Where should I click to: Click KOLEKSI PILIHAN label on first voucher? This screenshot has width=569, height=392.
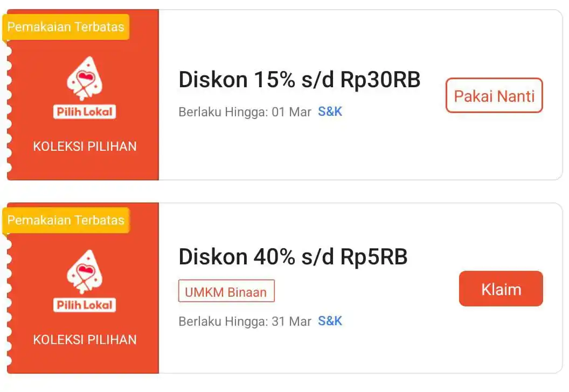tap(85, 146)
